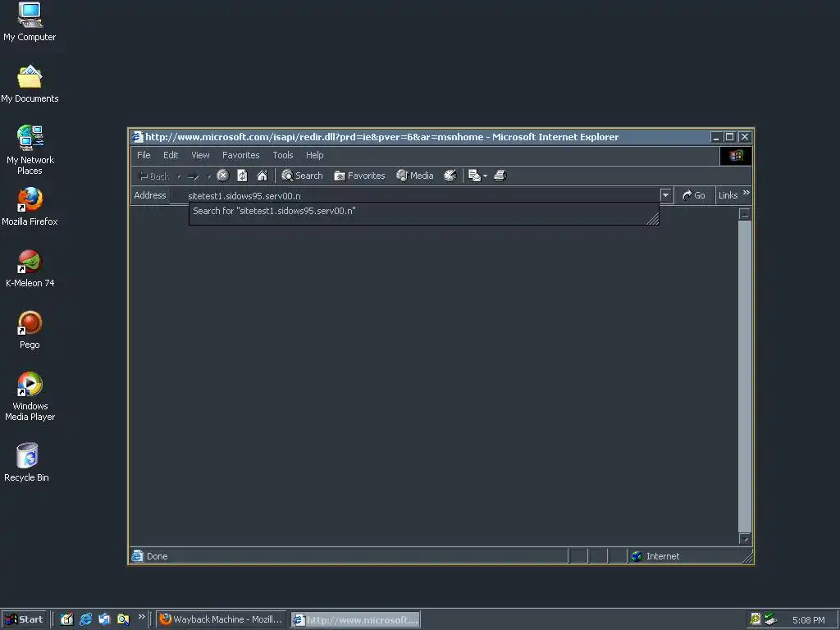Click the Outlook Express Quick Launch icon
Image resolution: width=840 pixels, height=630 pixels.
click(104, 619)
